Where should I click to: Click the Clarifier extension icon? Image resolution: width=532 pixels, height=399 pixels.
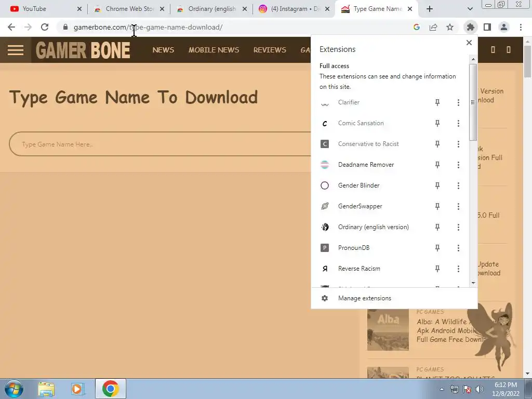tap(325, 103)
